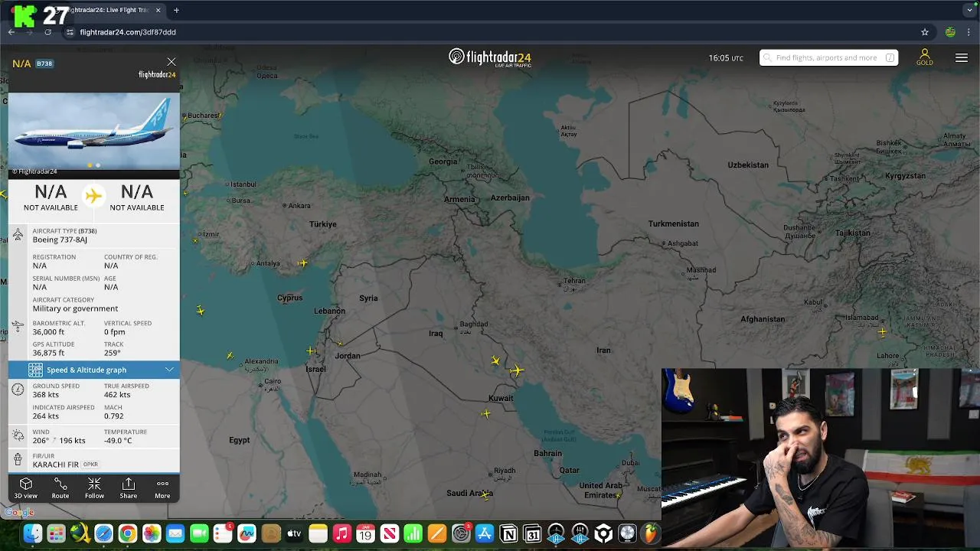Image resolution: width=980 pixels, height=551 pixels.
Task: Open Chrome's three-dot menu
Action: (969, 32)
